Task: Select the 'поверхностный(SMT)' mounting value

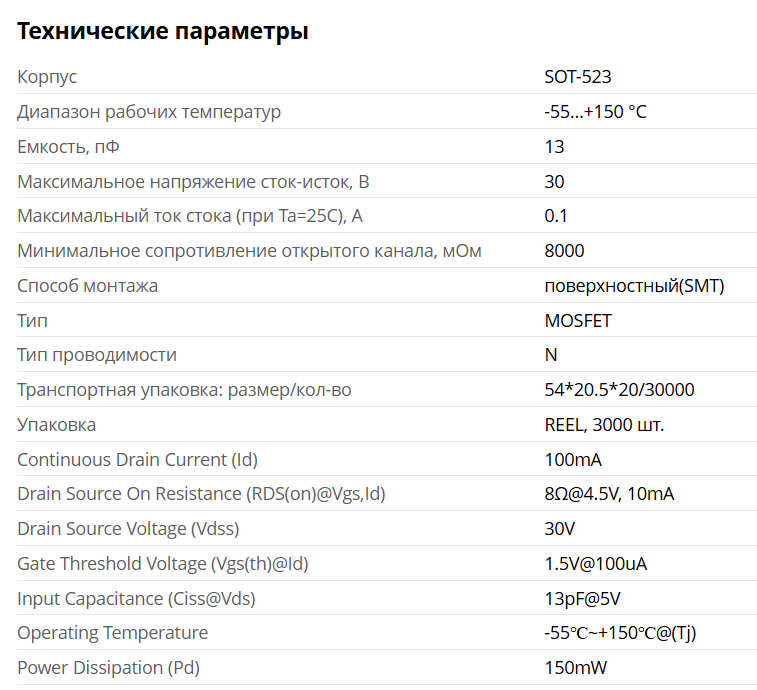Action: point(634,286)
